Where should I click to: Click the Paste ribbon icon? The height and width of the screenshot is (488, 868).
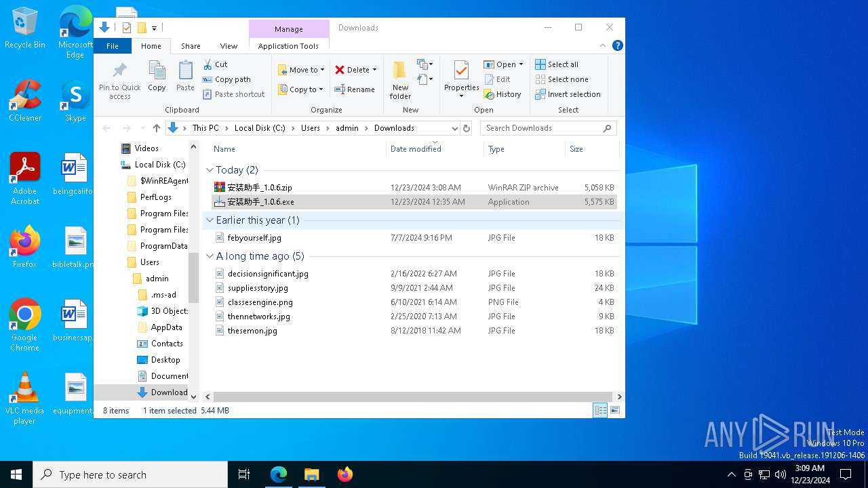(x=185, y=76)
